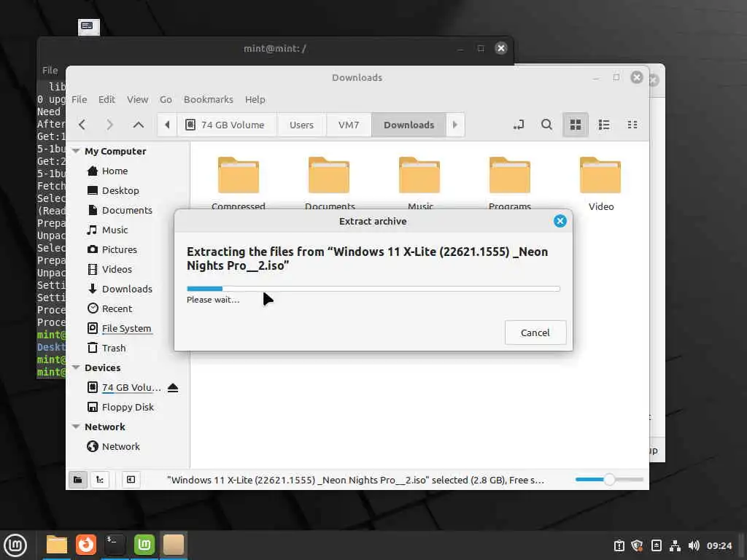747x560 pixels.
Task: Switch to list view
Action: coord(604,125)
